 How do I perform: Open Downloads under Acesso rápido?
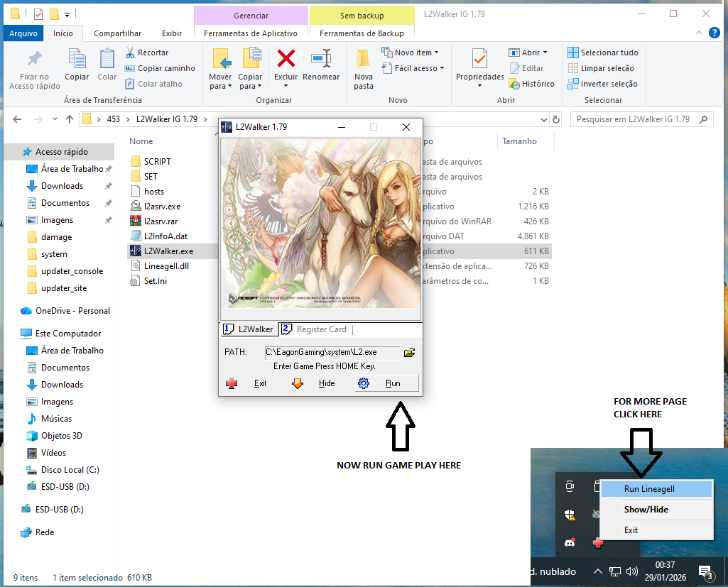63,186
